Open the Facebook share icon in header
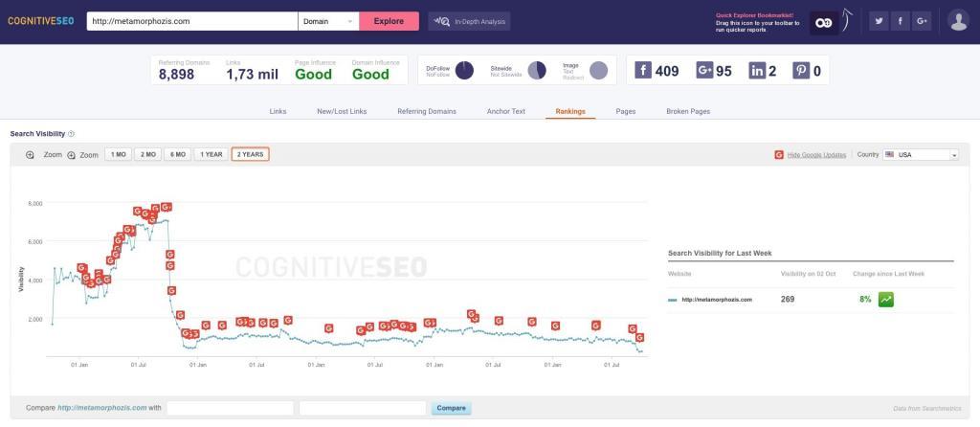Screen dimensions: 980x427 pyautogui.click(x=900, y=21)
